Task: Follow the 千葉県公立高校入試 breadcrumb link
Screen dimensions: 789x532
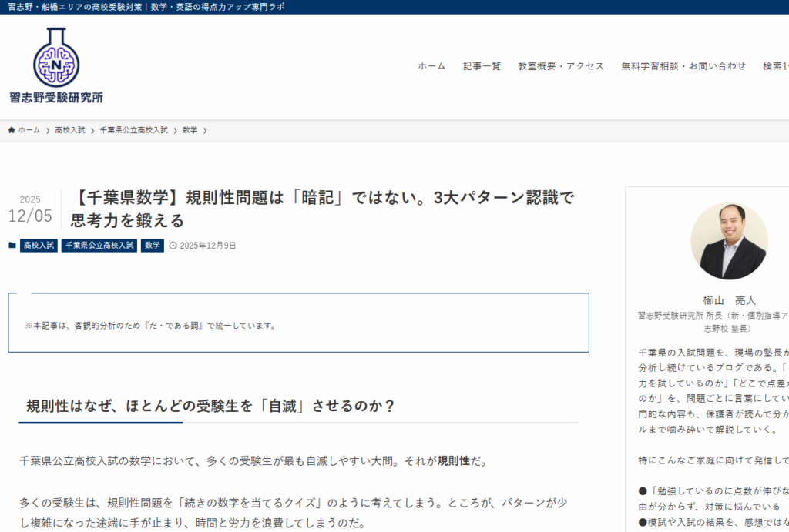Action: coord(134,130)
